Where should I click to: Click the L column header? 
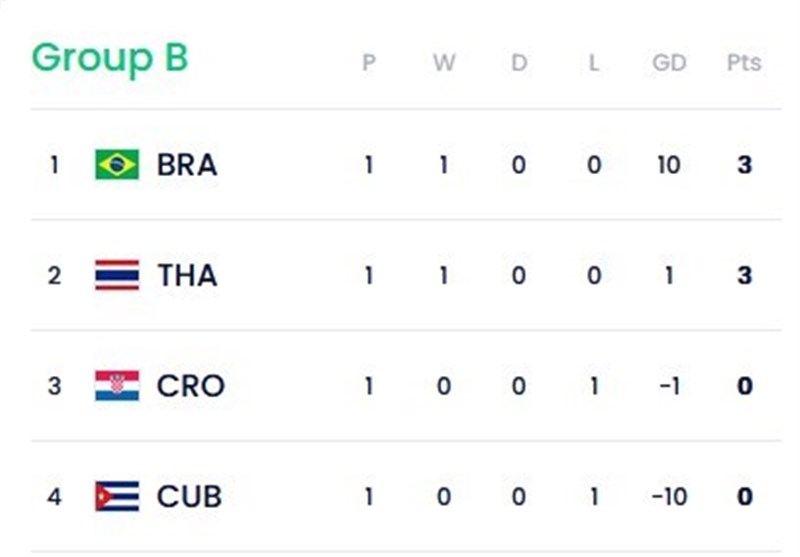tap(594, 63)
